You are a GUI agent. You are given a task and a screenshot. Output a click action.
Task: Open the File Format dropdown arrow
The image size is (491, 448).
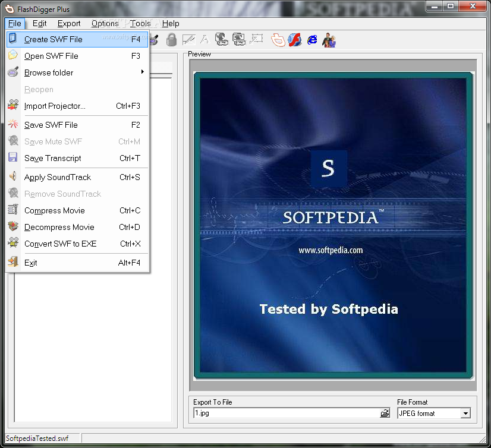[465, 414]
